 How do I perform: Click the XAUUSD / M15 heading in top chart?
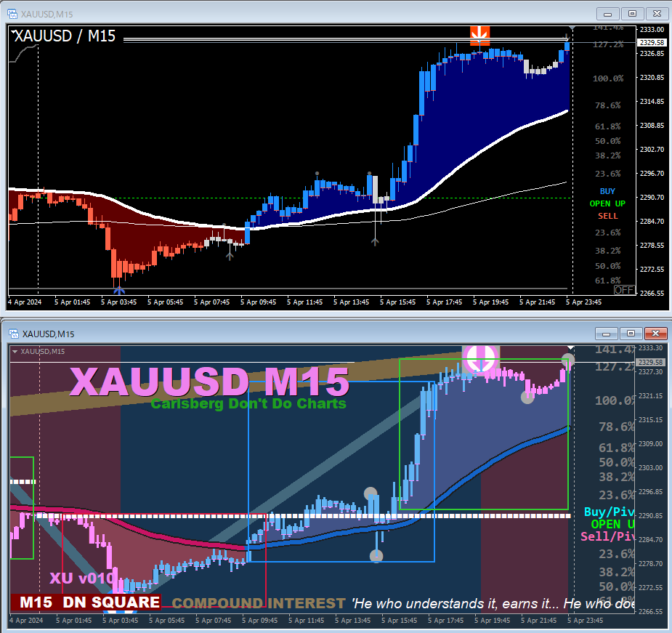tap(65, 36)
